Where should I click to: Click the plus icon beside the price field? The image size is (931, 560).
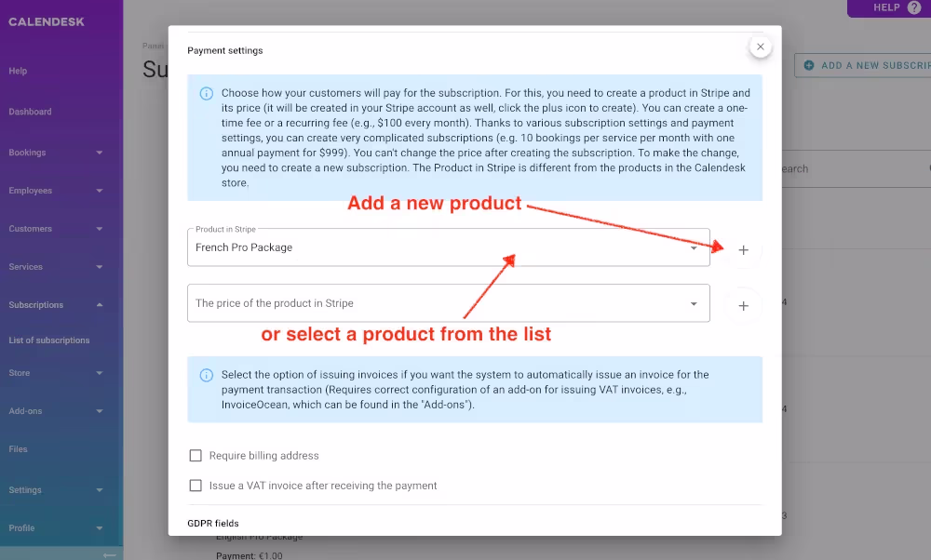(x=742, y=304)
